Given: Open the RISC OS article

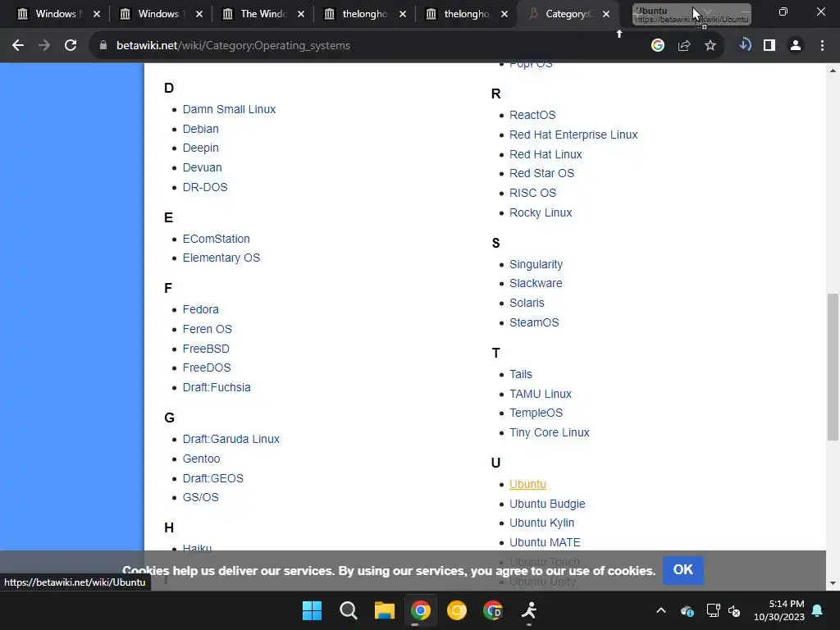Looking at the screenshot, I should (x=532, y=193).
